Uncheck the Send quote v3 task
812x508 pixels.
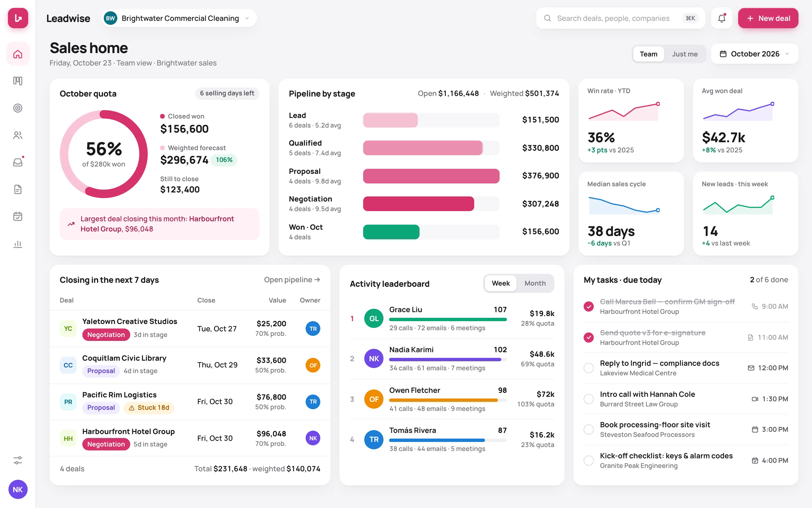[x=588, y=337]
